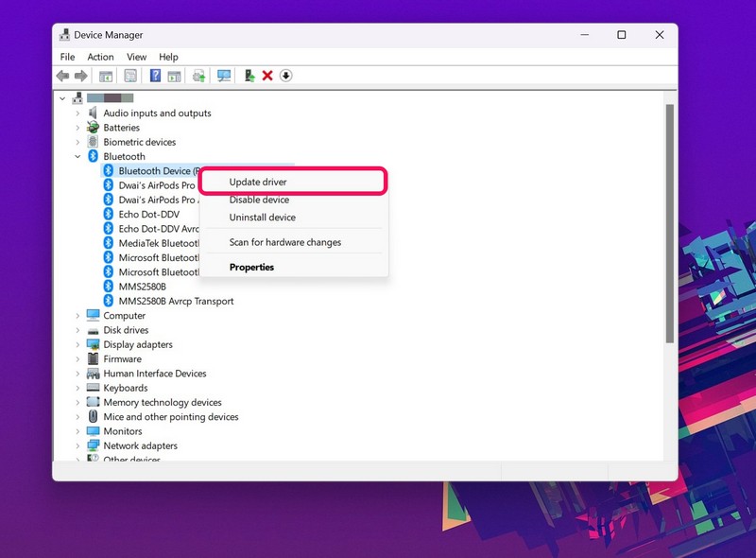Click the Help toolbar icon
This screenshot has width=756, height=558.
pos(155,76)
